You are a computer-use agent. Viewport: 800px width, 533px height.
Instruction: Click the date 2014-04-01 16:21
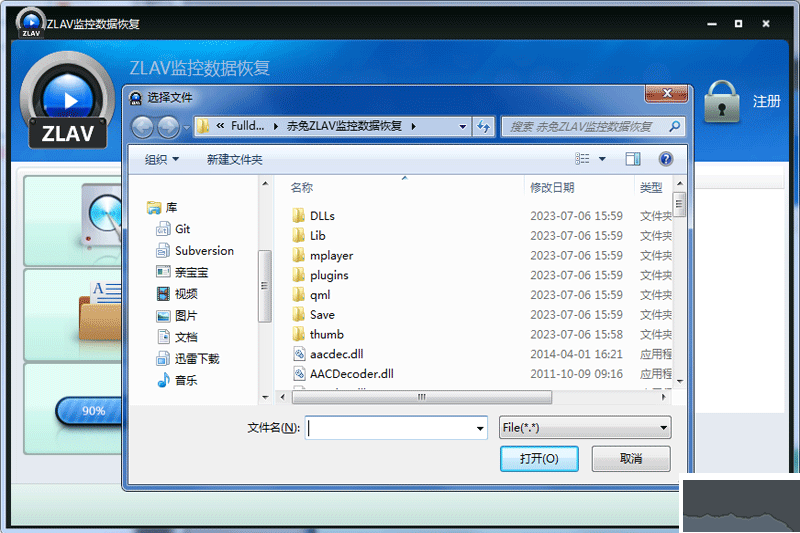pos(576,354)
